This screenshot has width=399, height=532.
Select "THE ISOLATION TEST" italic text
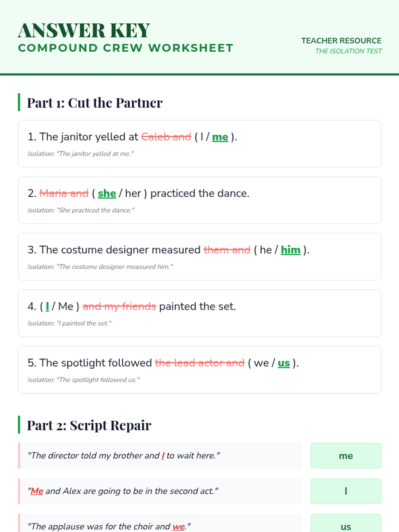(x=348, y=51)
